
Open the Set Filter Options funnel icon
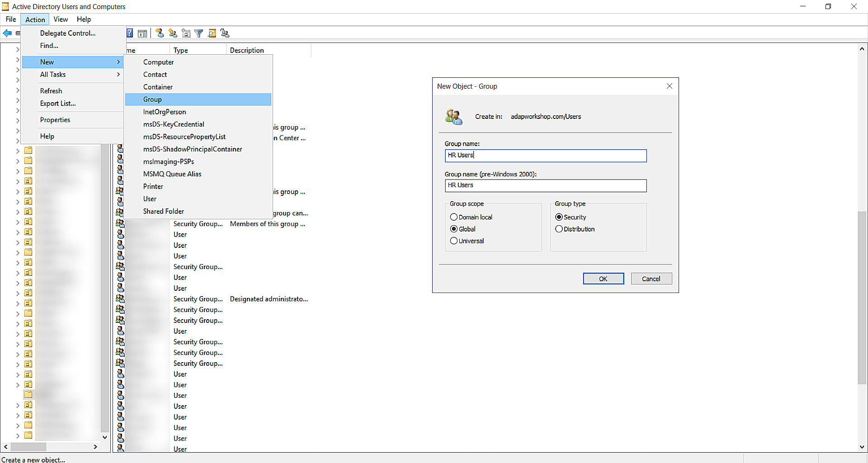[x=199, y=33]
